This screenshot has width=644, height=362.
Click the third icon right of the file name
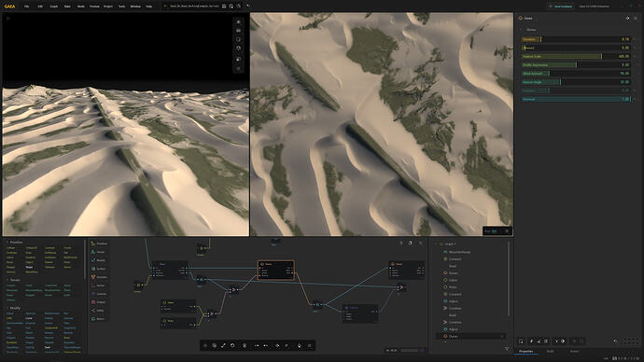tap(239, 7)
